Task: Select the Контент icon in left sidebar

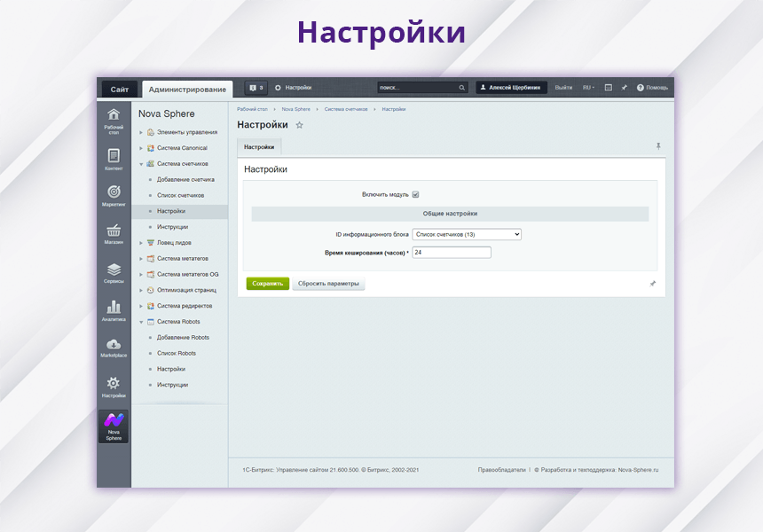Action: [113, 155]
